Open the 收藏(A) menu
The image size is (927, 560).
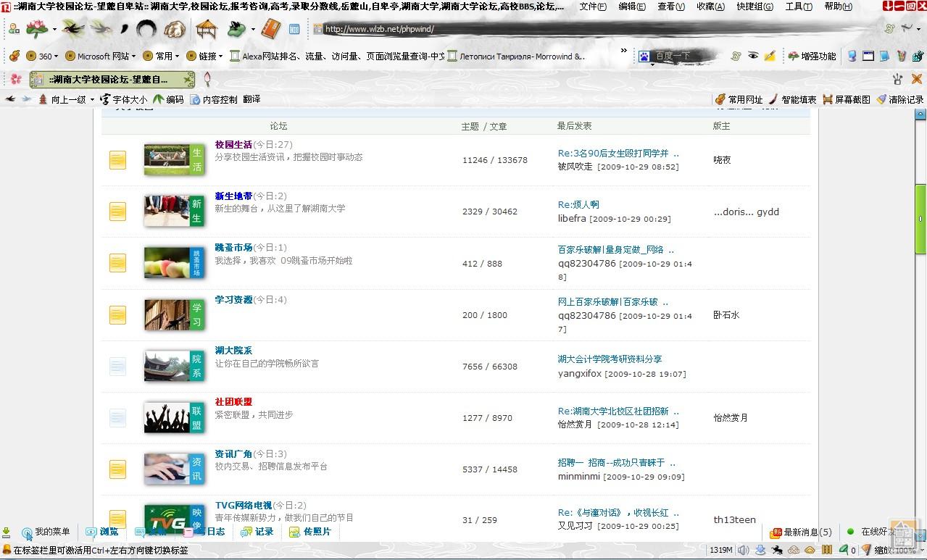coord(710,7)
